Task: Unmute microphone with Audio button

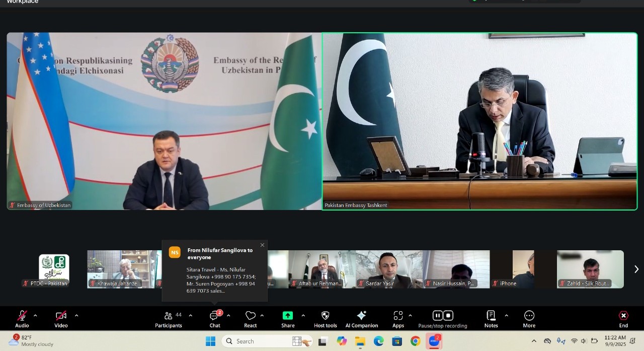Action: (x=22, y=316)
